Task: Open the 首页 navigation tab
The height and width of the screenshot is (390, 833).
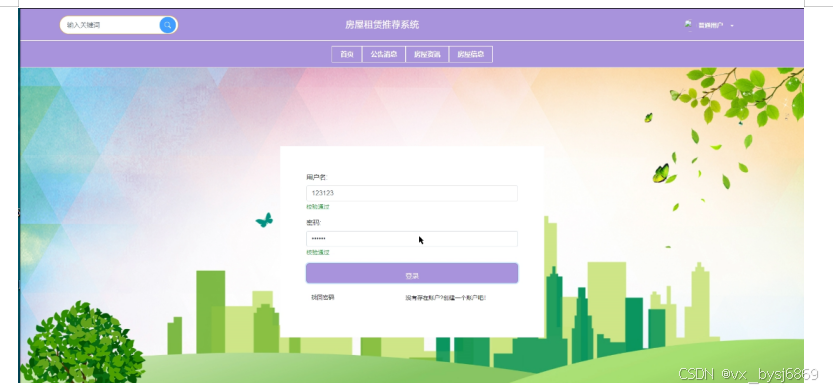Action: coord(347,54)
